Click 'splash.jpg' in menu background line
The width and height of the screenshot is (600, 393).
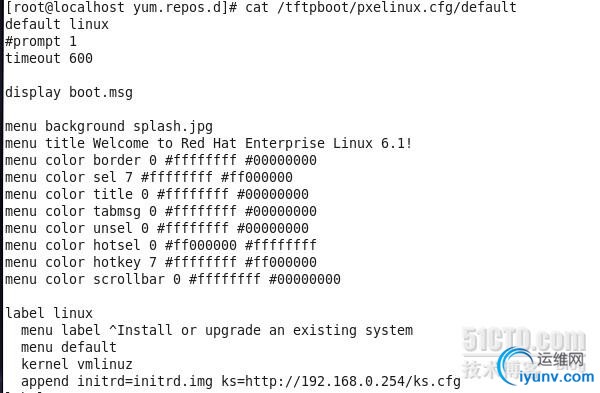pyautogui.click(x=173, y=126)
